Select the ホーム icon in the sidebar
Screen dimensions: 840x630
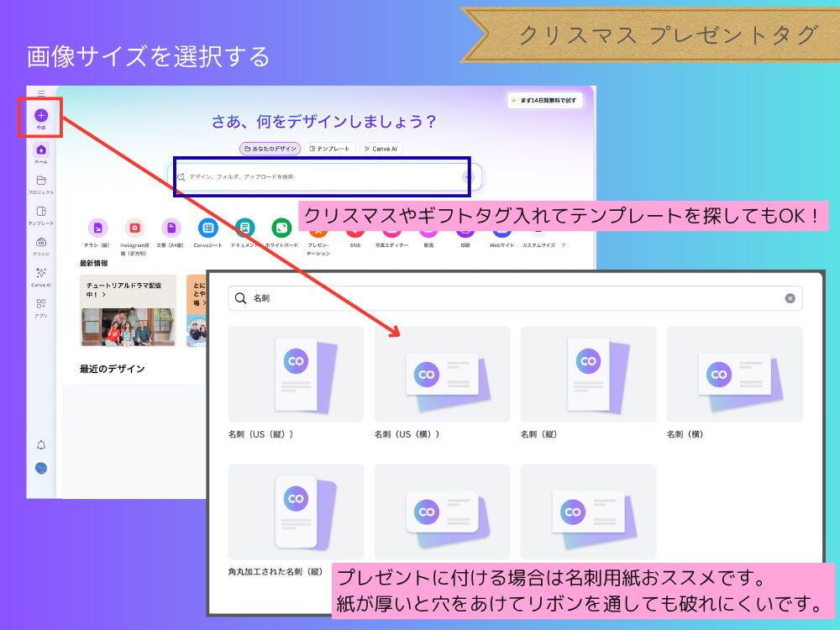coord(40,149)
